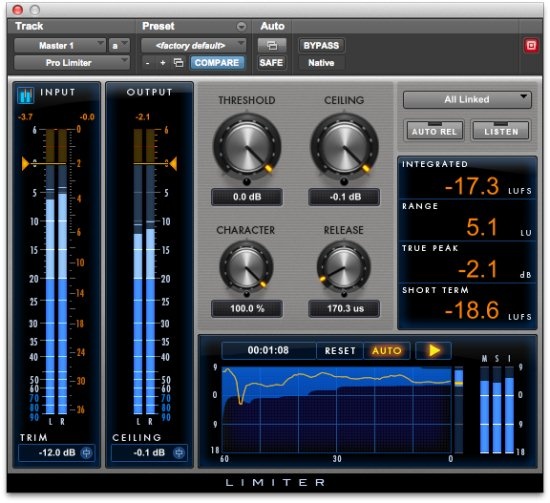Viewport: 550px width, 503px height.
Task: Toggle the LISTEN button
Action: (501, 131)
